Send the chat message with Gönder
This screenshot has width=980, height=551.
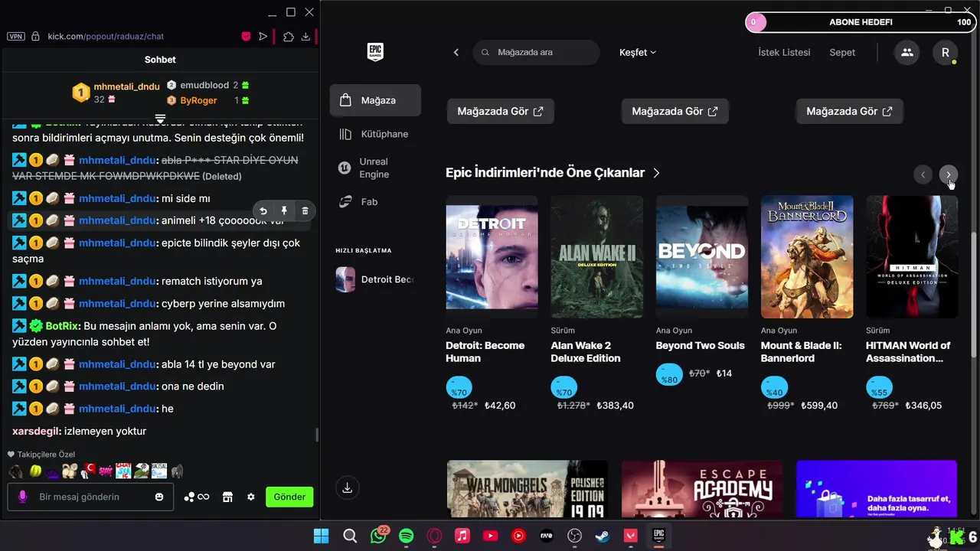point(289,497)
